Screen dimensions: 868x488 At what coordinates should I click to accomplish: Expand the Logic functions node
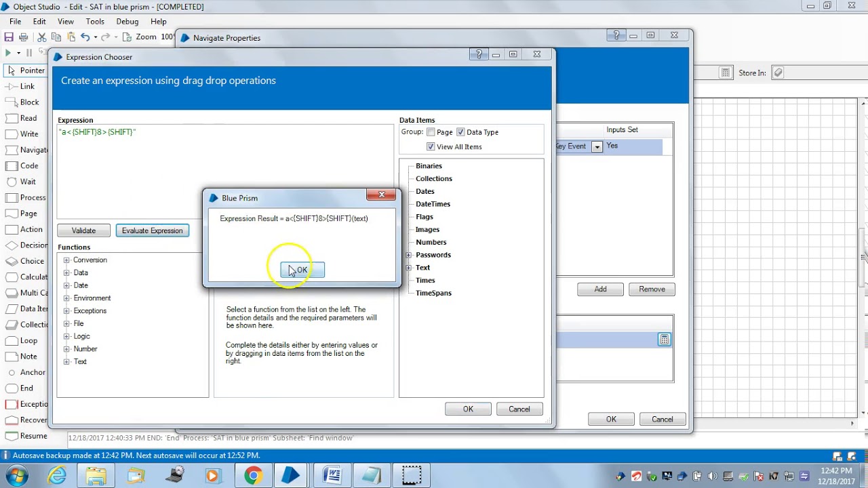tap(66, 336)
